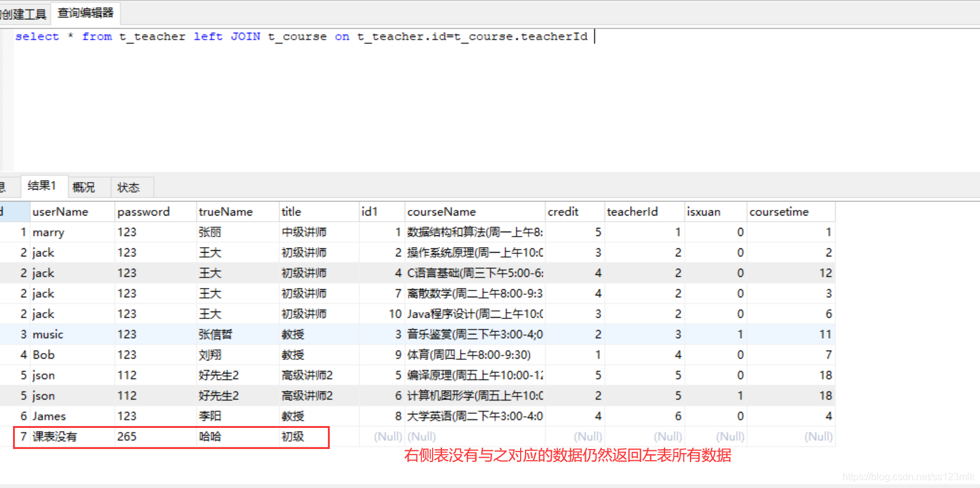Select the jack cell in C语言基础 row
The width and height of the screenshot is (980, 488).
[73, 273]
